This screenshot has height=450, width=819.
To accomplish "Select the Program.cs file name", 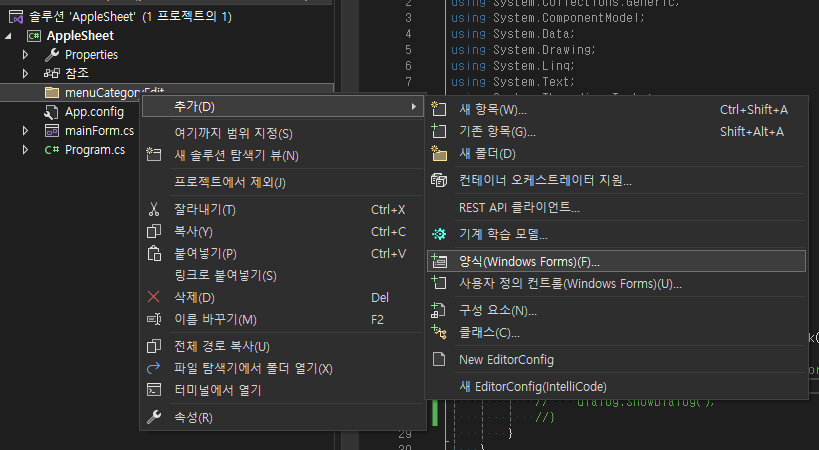I will pos(95,150).
